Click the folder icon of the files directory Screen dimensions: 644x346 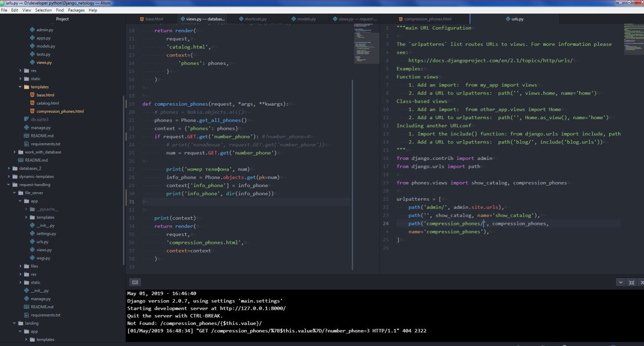(27, 266)
